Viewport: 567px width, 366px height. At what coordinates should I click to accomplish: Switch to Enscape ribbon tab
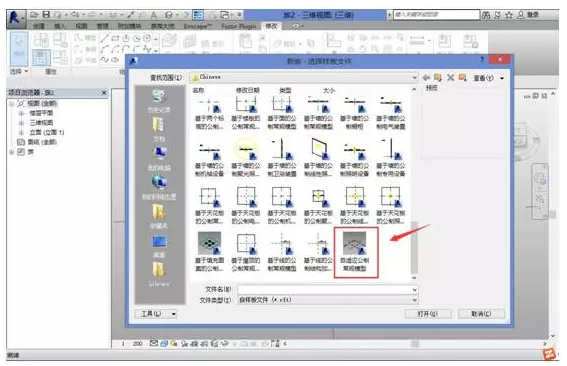point(197,26)
